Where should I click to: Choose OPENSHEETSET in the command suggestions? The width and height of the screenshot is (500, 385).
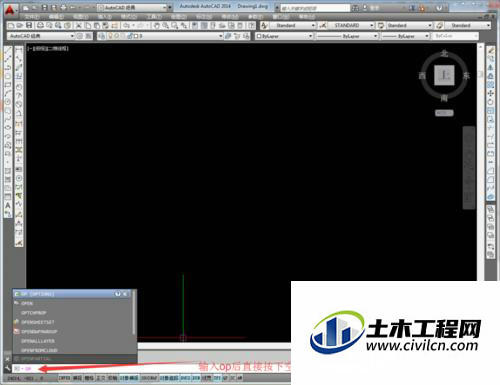[73, 322]
